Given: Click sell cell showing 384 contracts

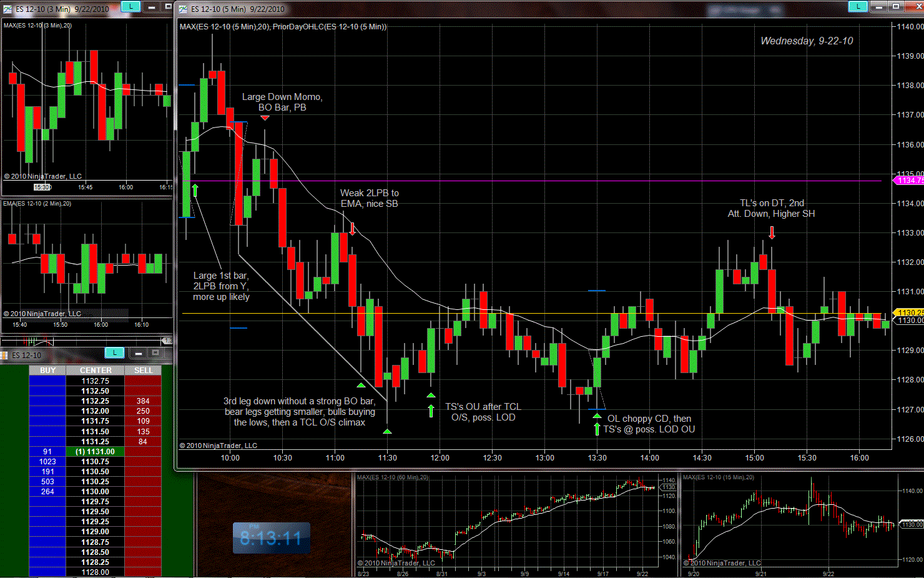Looking at the screenshot, I should pyautogui.click(x=143, y=401).
